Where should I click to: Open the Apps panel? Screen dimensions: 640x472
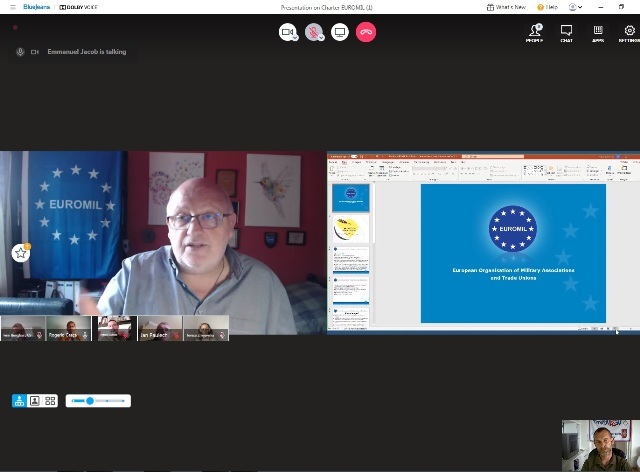[x=598, y=32]
